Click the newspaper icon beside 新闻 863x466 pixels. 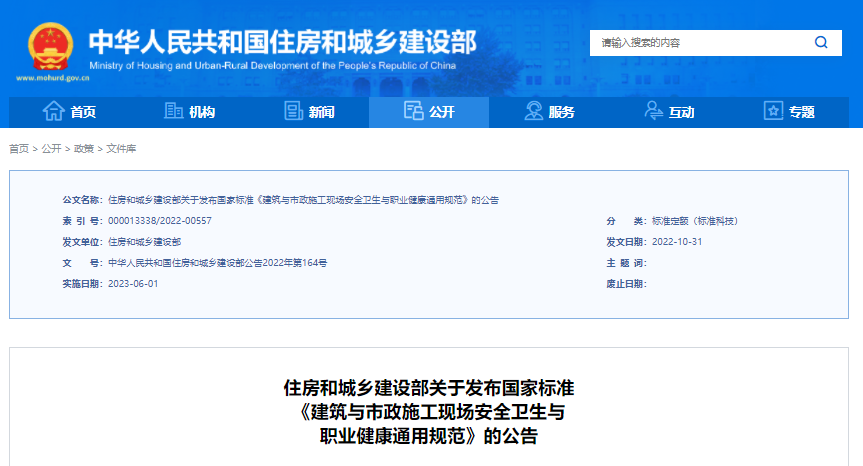293,111
